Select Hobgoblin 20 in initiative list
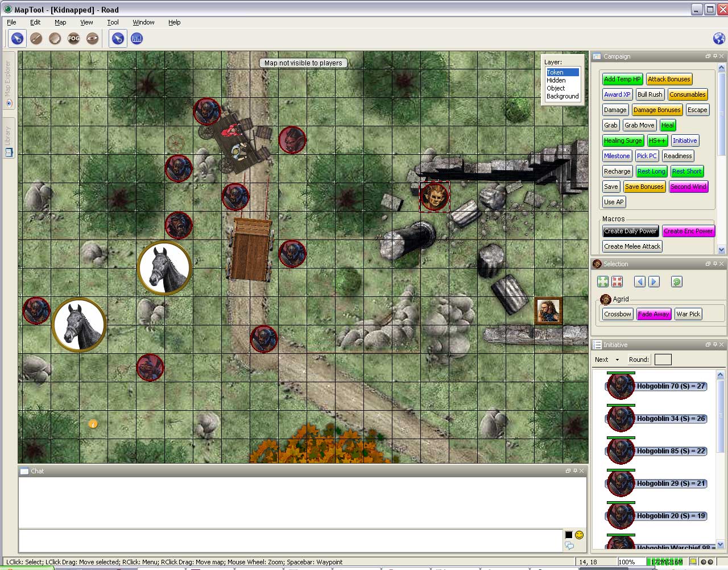 point(657,516)
